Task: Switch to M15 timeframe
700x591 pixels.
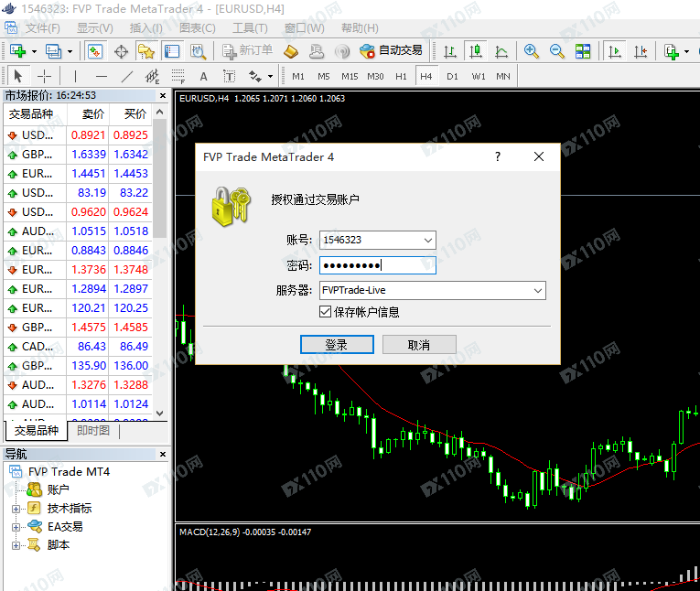Action: (350, 76)
